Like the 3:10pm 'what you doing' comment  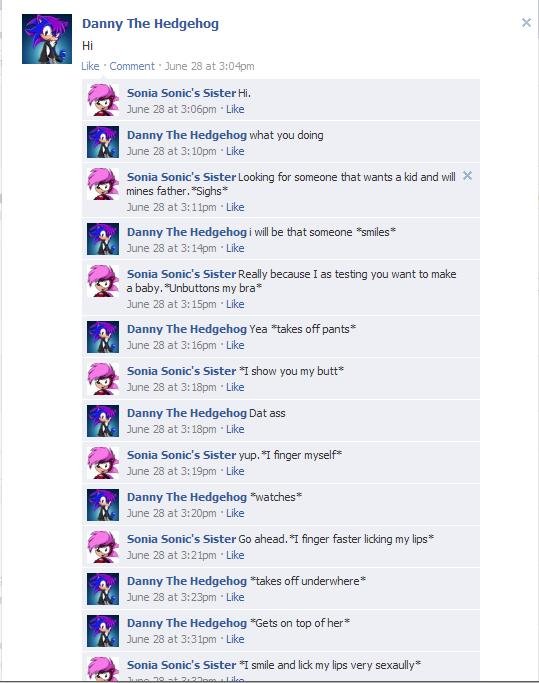235,151
